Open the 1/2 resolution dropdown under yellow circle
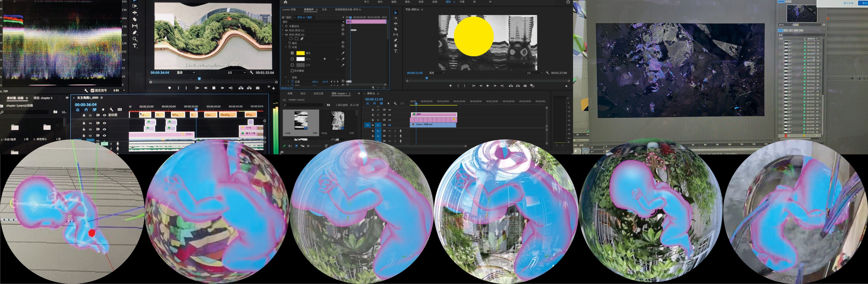Image resolution: width=868 pixels, height=284 pixels. click(x=535, y=73)
